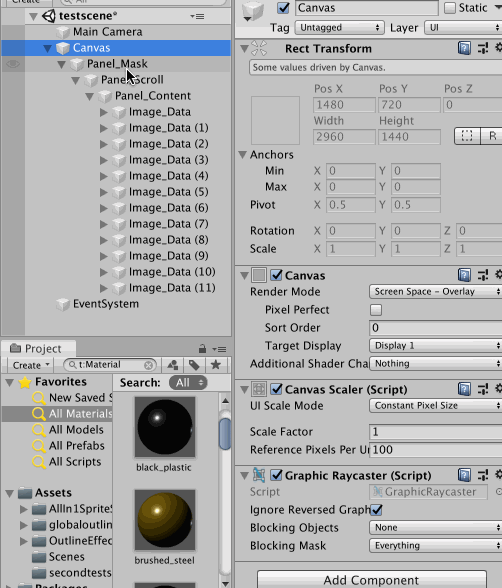Viewport: 502px width, 588px height.
Task: Collapse the Panel_Content tree node
Action: 89,96
